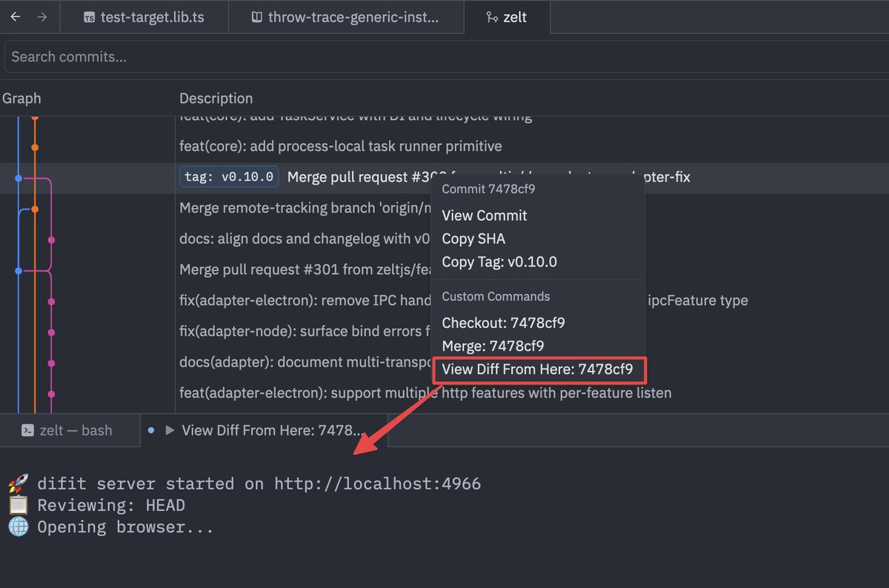Select 'Merge pull request #301 from zeltjs' commit
Screen dimensions: 889x588
point(305,270)
